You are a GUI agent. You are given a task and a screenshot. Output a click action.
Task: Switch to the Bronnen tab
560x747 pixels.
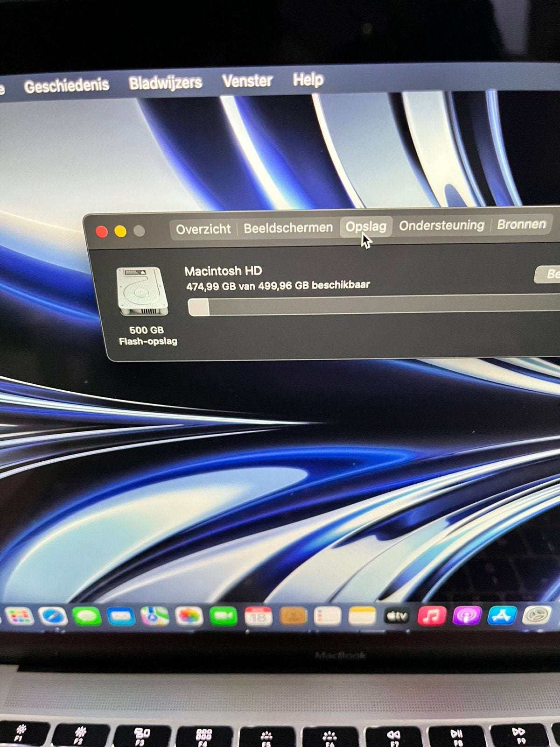tap(521, 225)
